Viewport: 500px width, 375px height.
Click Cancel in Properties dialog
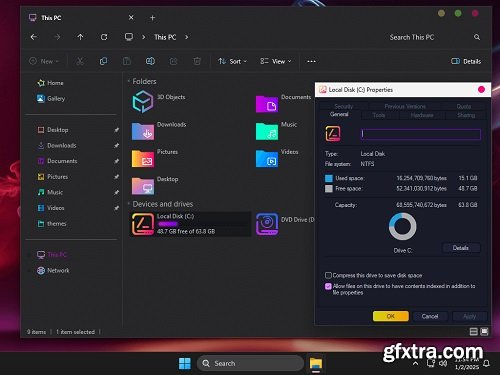point(430,316)
